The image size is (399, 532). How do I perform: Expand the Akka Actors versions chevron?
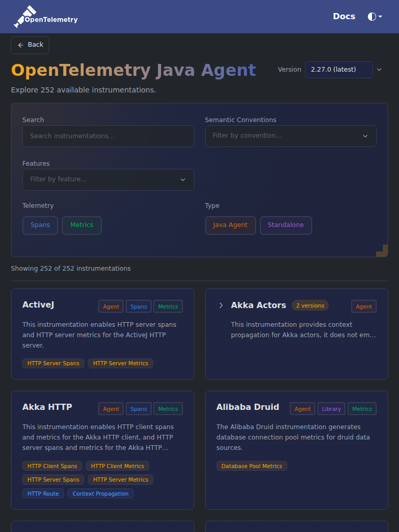(221, 305)
